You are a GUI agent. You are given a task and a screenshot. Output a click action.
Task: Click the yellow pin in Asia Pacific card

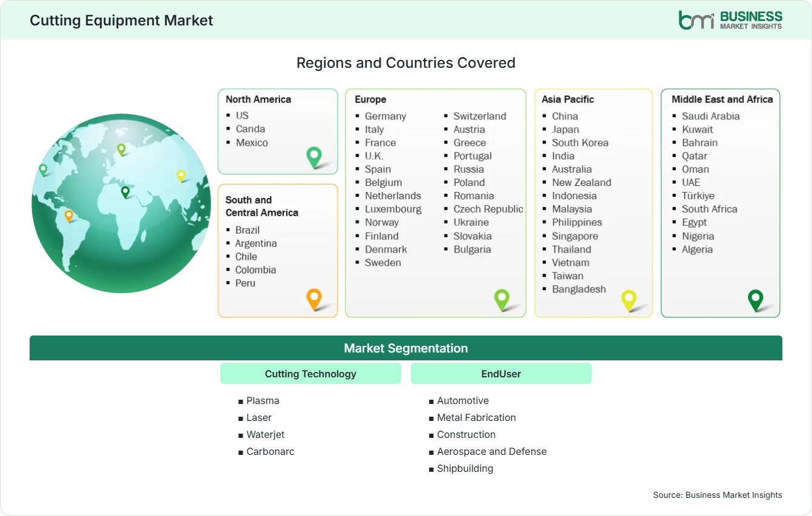pos(629,300)
